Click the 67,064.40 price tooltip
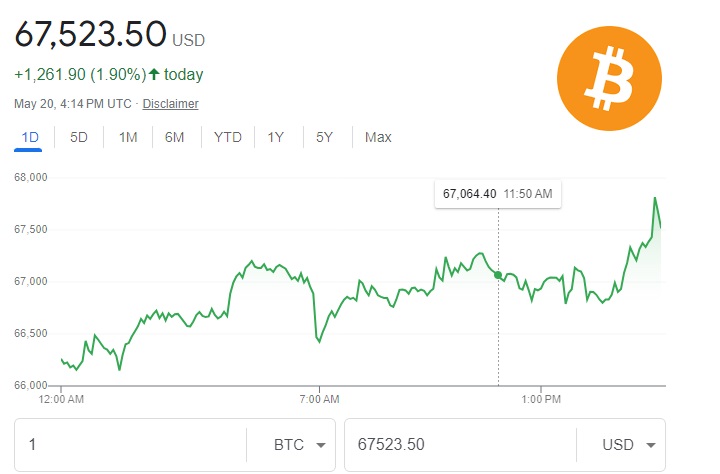 tap(497, 194)
